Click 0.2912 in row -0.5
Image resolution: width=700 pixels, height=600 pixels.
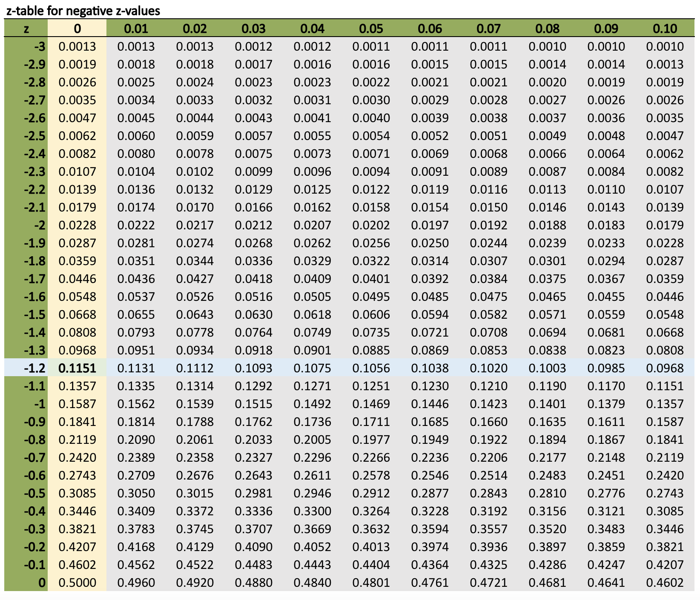tap(371, 493)
